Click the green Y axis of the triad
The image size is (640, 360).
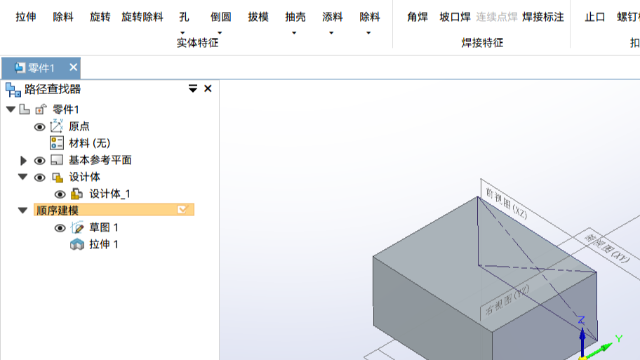pos(600,349)
